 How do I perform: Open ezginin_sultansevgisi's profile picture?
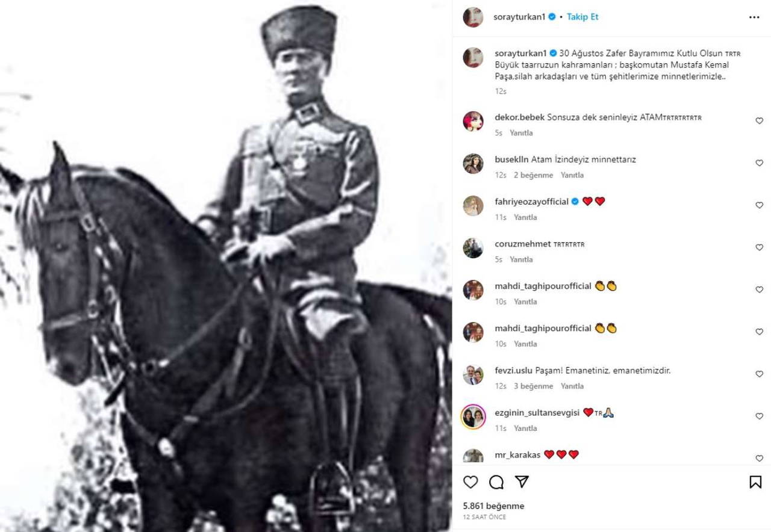(473, 416)
